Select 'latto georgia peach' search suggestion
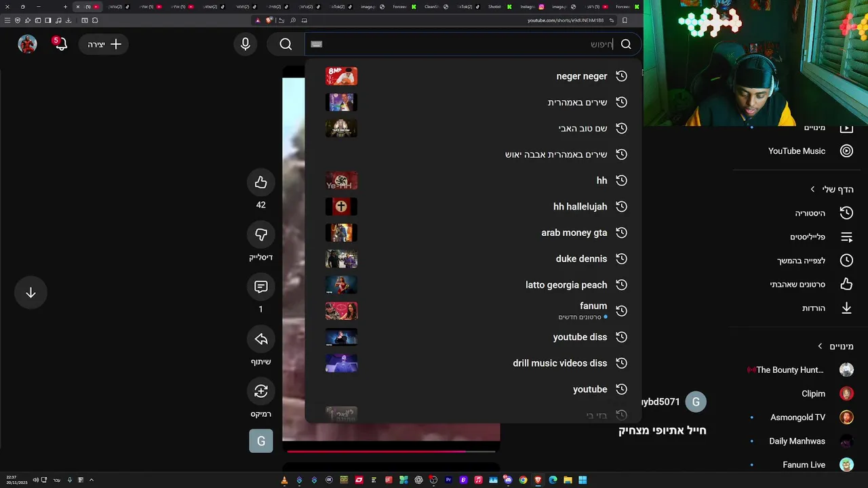 coord(473,285)
